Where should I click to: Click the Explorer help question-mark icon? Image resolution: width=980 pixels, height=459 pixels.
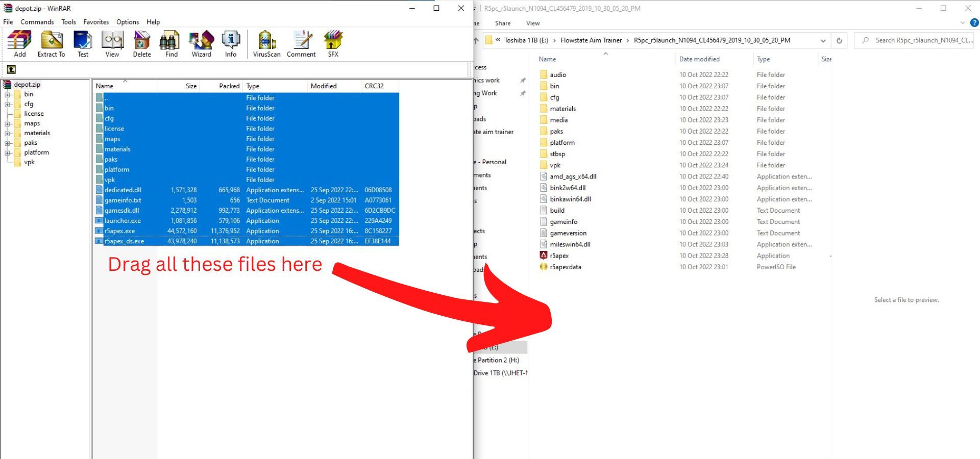pyautogui.click(x=974, y=23)
